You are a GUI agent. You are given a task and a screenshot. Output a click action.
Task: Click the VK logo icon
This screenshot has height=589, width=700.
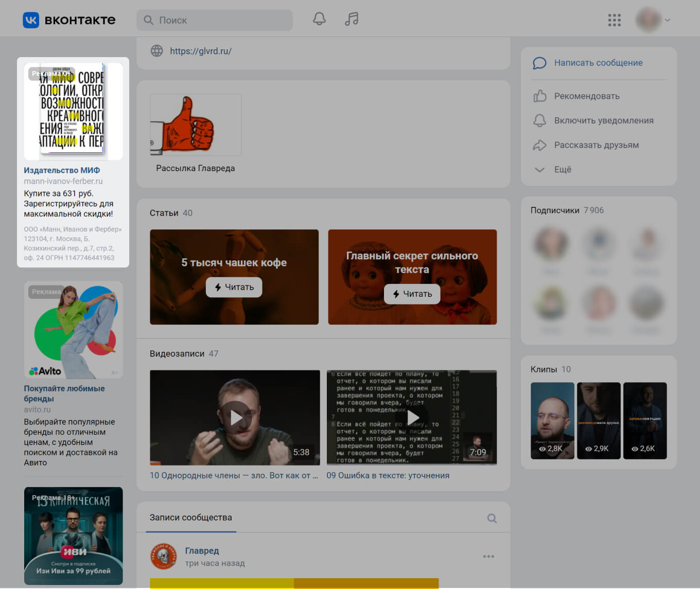tap(31, 20)
